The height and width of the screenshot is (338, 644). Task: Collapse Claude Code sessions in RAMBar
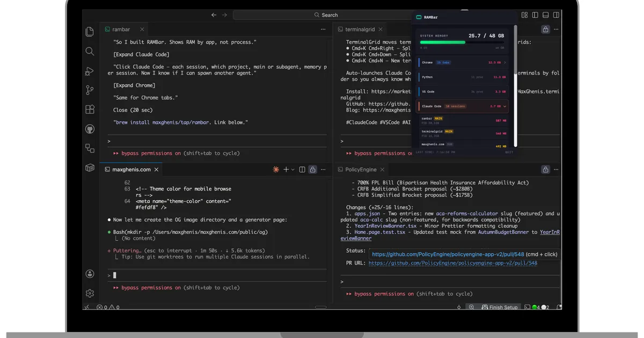point(505,106)
